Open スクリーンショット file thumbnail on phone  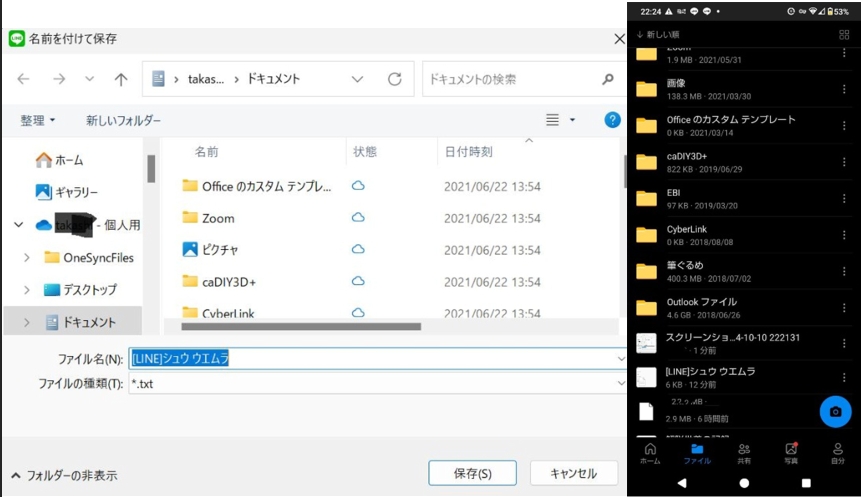tap(646, 343)
